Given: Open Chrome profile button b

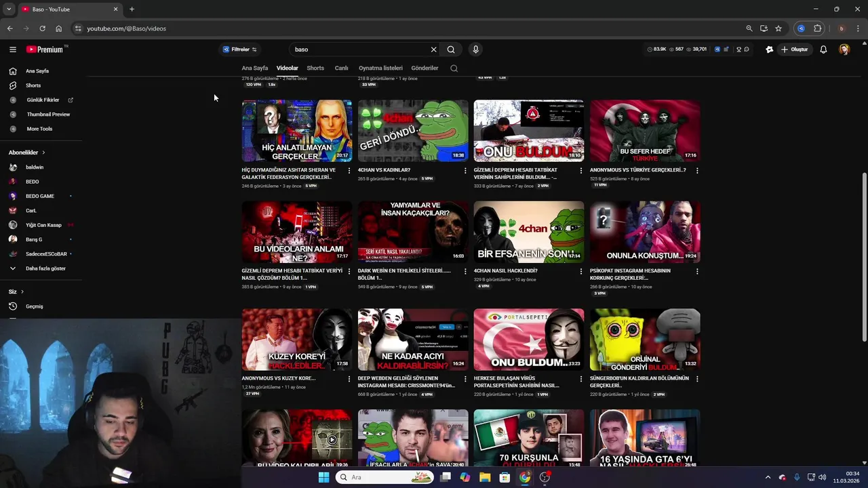Looking at the screenshot, I should pyautogui.click(x=842, y=28).
